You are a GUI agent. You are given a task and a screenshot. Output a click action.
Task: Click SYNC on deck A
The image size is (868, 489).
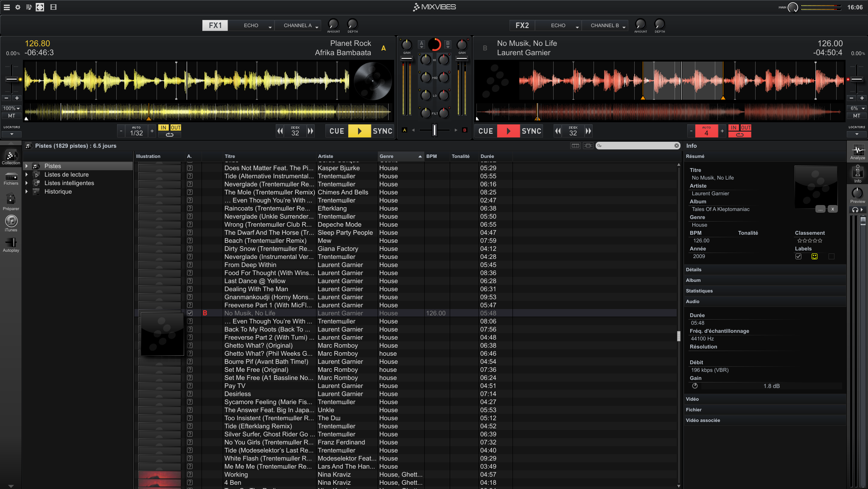coord(382,131)
